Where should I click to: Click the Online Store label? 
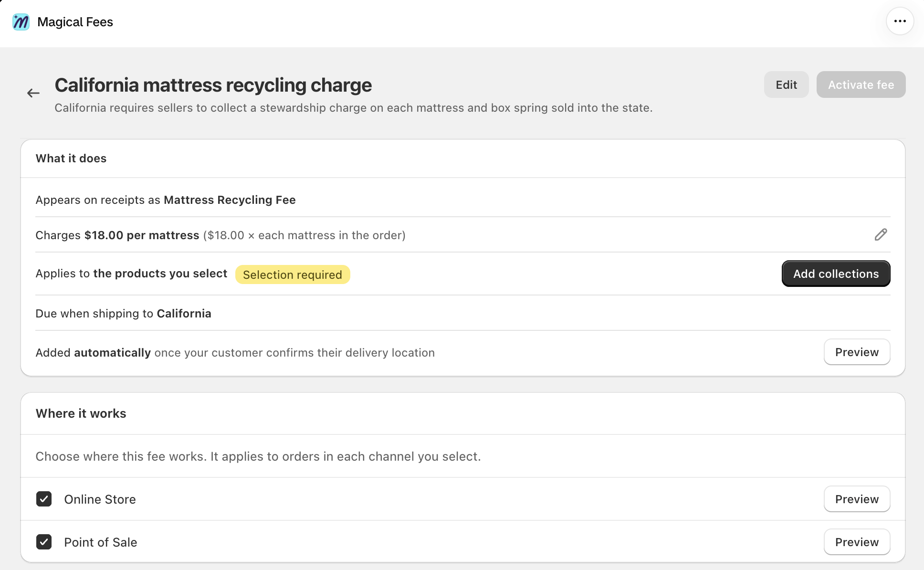point(100,499)
